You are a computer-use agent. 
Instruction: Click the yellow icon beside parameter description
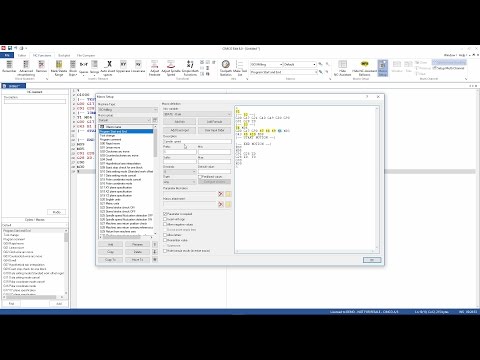(228, 194)
